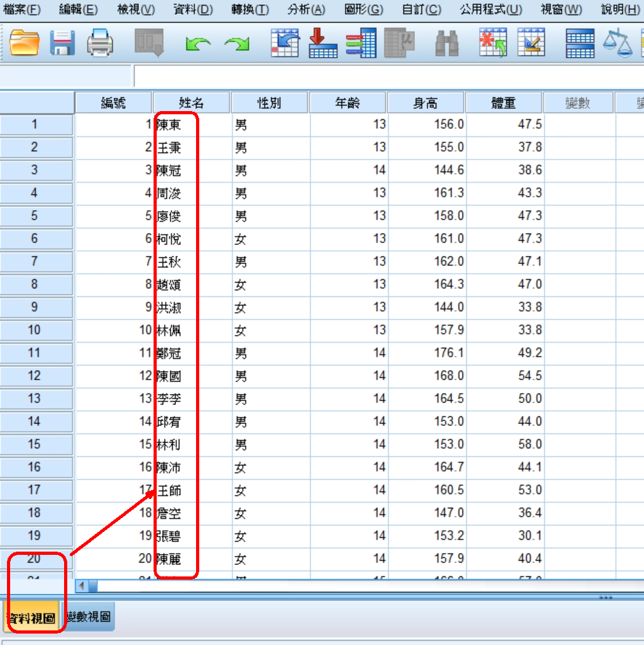Click the Print icon in the toolbar

click(x=100, y=44)
